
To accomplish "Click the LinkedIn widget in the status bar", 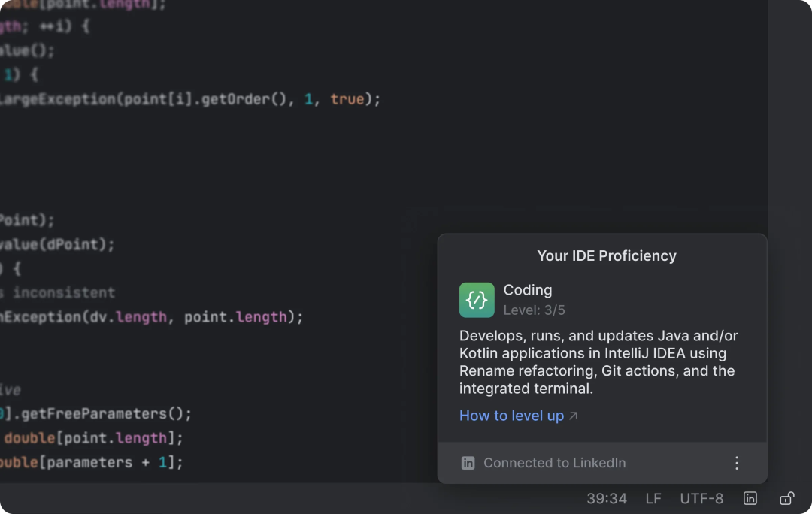I will 750,498.
